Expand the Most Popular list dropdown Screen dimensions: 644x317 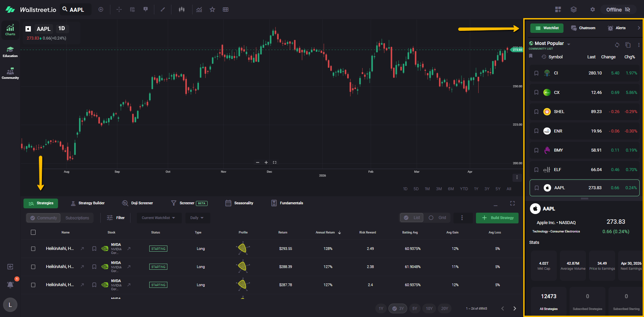569,44
